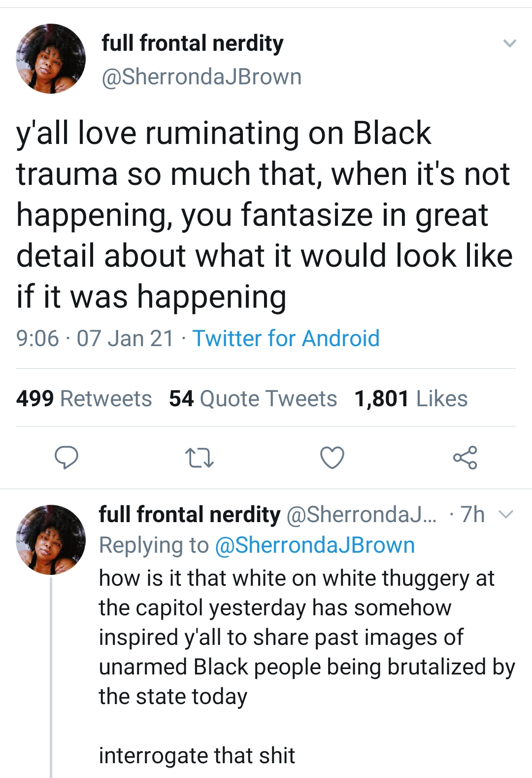Expand the reply tweet's chevron menu
This screenshot has width=532, height=778.
click(x=506, y=515)
